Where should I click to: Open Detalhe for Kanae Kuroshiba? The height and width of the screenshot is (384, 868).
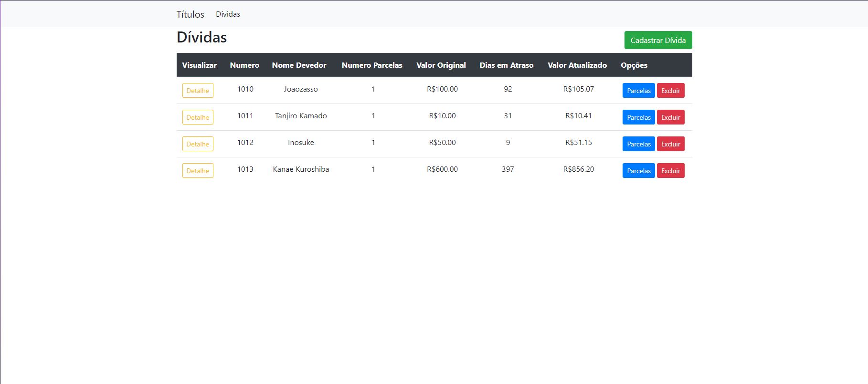[198, 171]
